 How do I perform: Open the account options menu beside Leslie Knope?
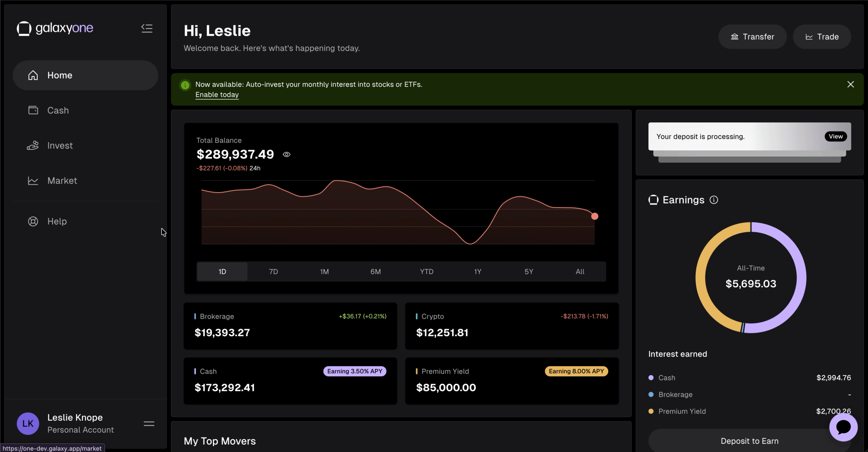(149, 423)
